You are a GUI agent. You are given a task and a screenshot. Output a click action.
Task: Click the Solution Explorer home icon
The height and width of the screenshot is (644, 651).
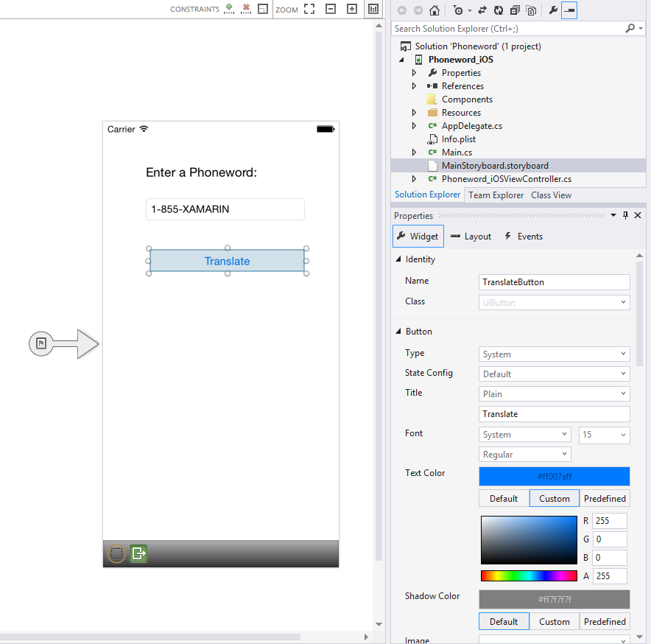coord(434,10)
